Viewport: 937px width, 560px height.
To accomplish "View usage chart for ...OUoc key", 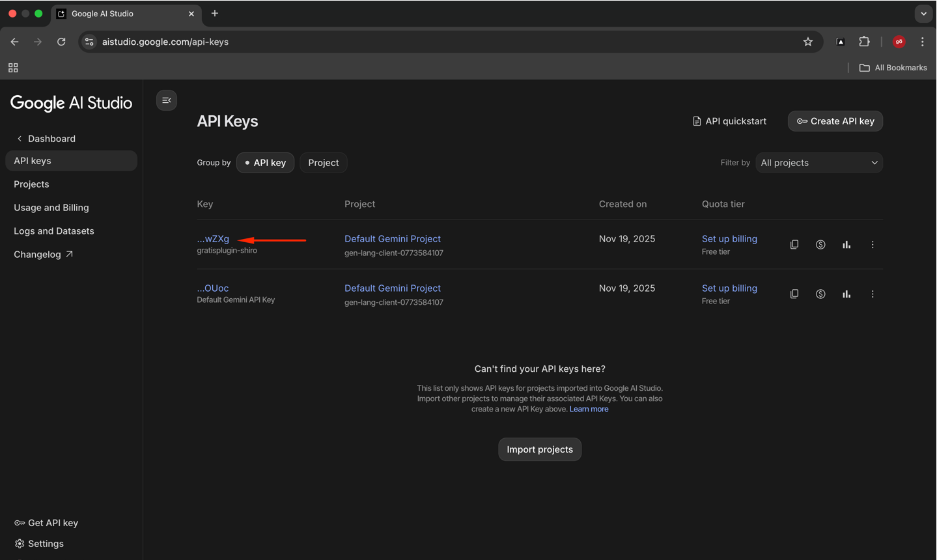I will click(x=846, y=294).
